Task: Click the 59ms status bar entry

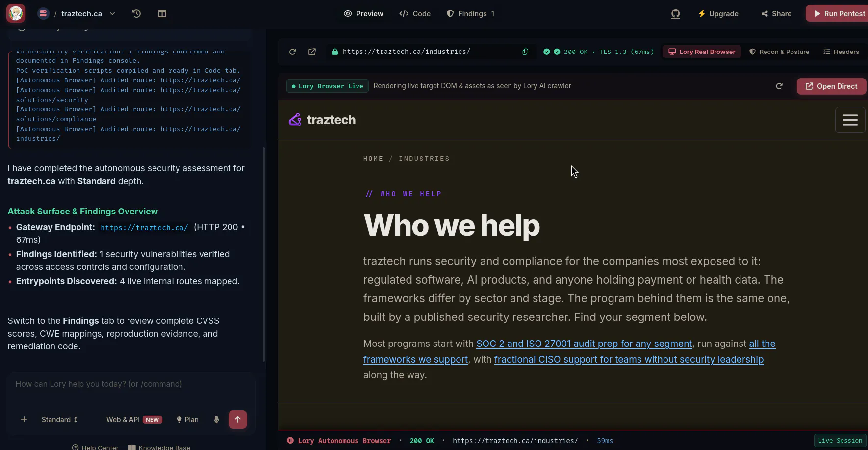Action: tap(605, 441)
